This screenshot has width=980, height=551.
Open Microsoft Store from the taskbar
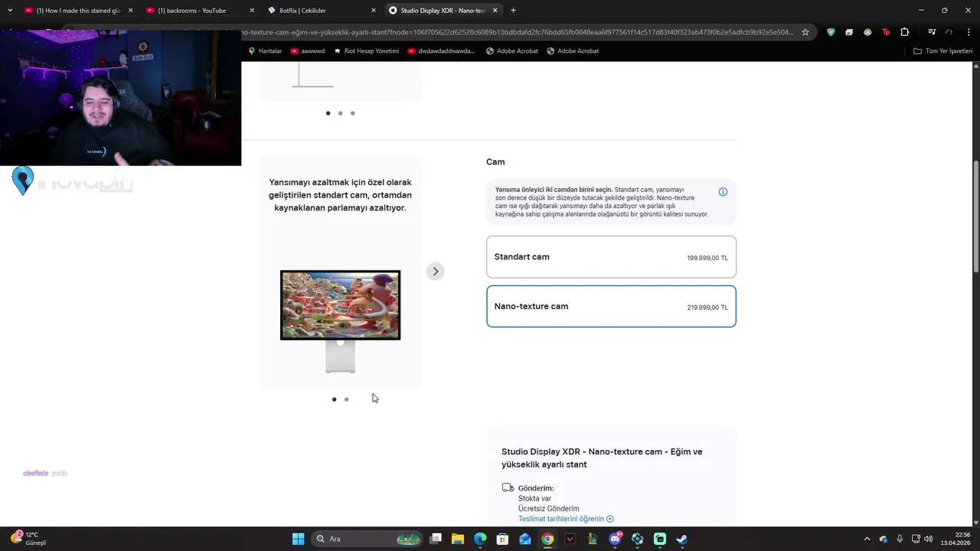point(502,539)
